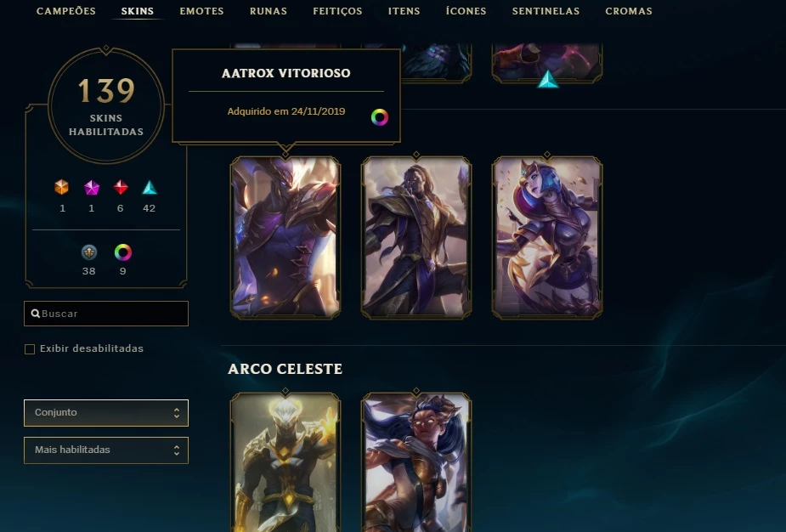786x532 pixels.
Task: Switch to the Emotes tab
Action: [201, 11]
